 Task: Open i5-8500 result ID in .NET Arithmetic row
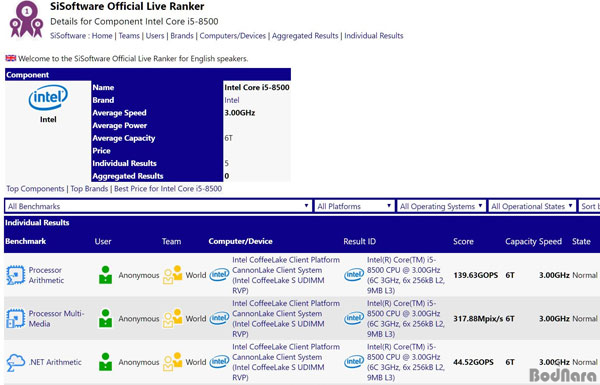click(406, 362)
